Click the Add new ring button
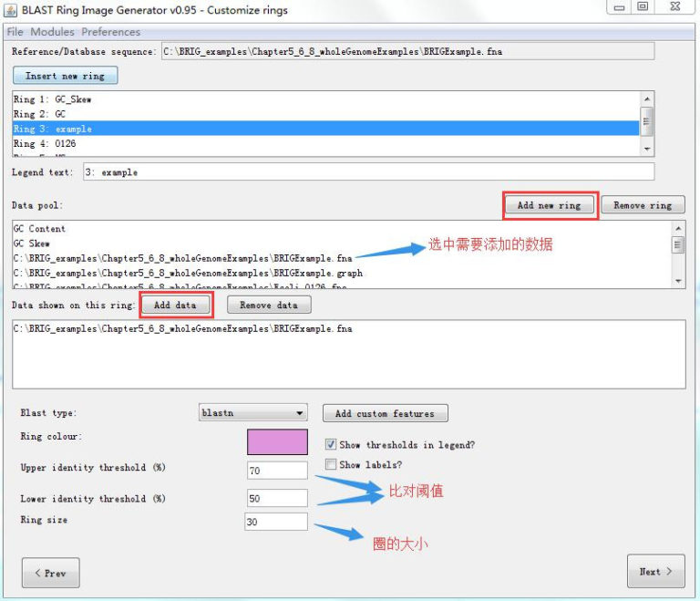Image resolution: width=700 pixels, height=601 pixels. pos(549,205)
